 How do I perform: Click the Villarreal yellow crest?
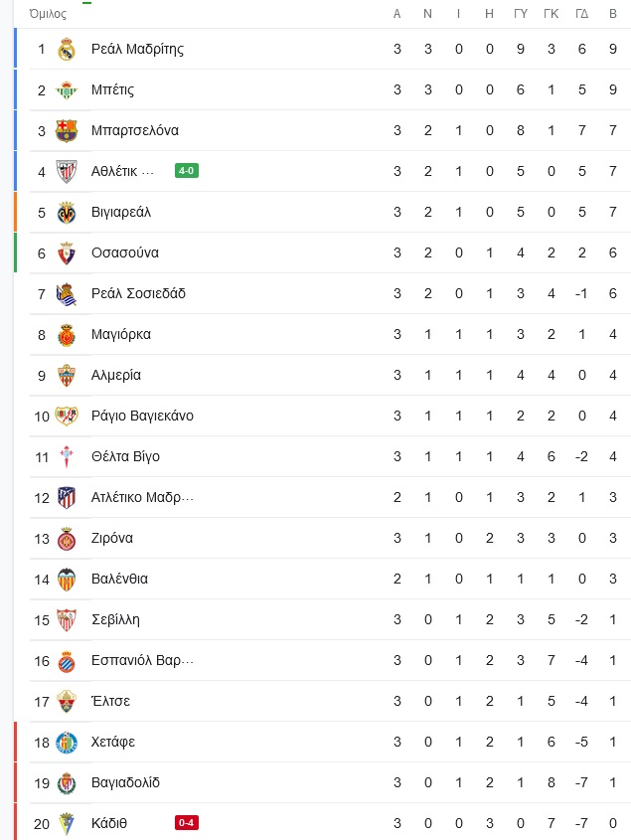(67, 213)
